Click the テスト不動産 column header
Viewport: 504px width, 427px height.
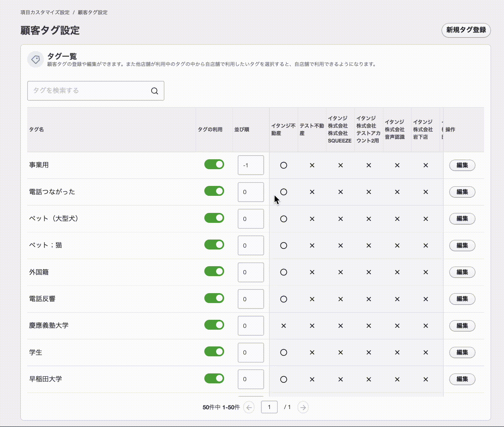tap(312, 130)
